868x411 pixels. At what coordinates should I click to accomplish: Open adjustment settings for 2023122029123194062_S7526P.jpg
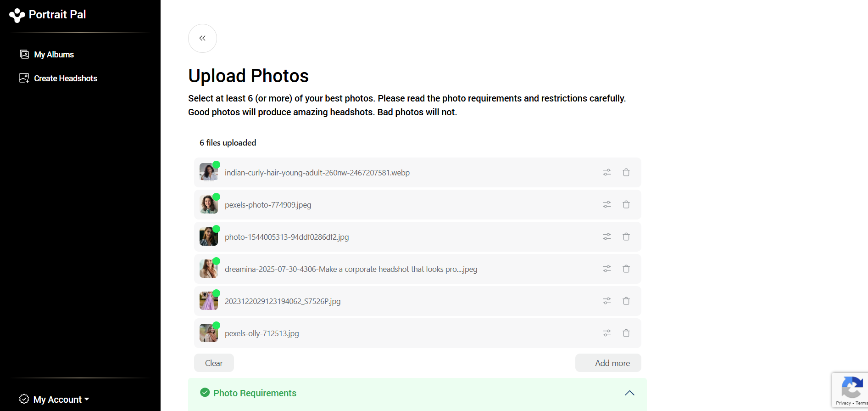pyautogui.click(x=606, y=301)
